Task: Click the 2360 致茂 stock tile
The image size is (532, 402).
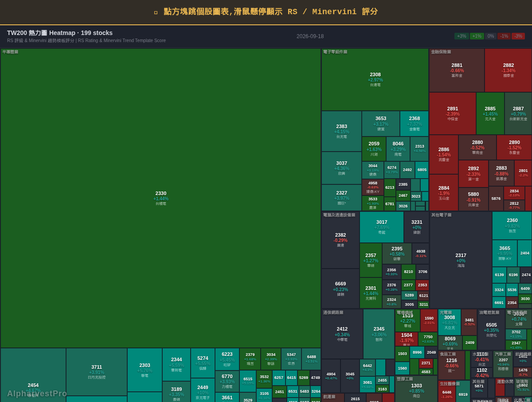Action: (512, 226)
